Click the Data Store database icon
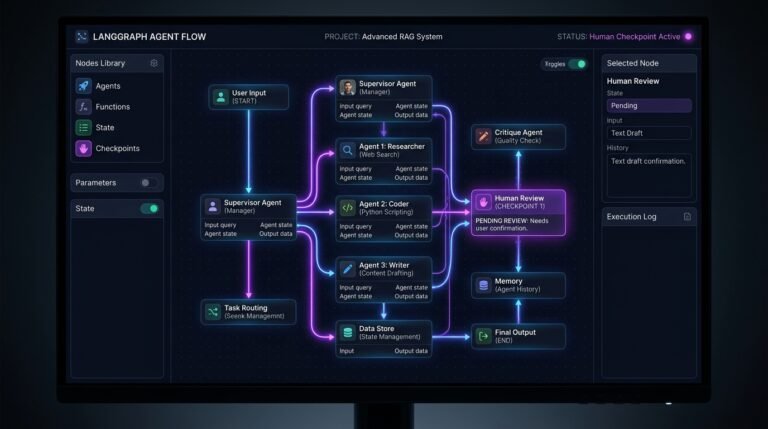Screen dimensions: 768x429 (x=347, y=333)
